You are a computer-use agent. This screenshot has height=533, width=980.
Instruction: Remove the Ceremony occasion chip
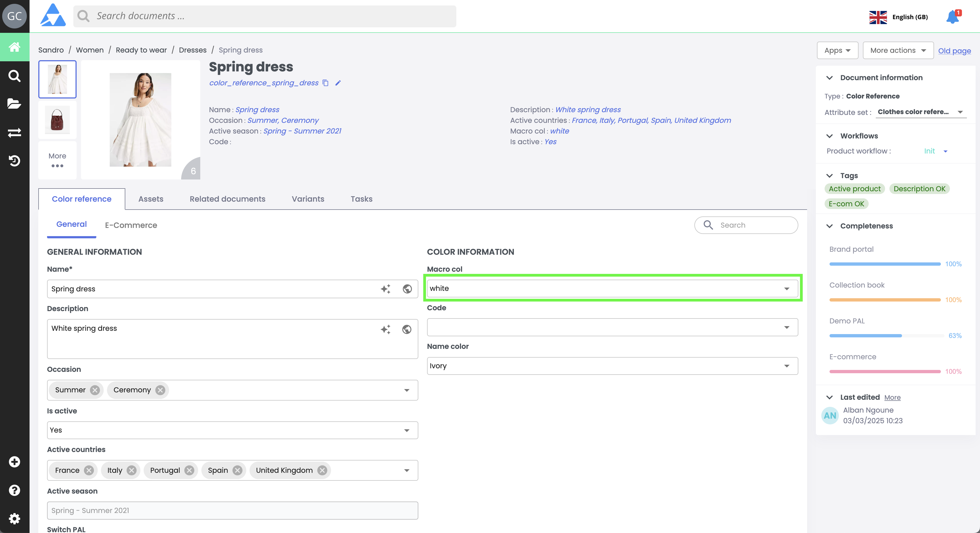click(x=161, y=390)
